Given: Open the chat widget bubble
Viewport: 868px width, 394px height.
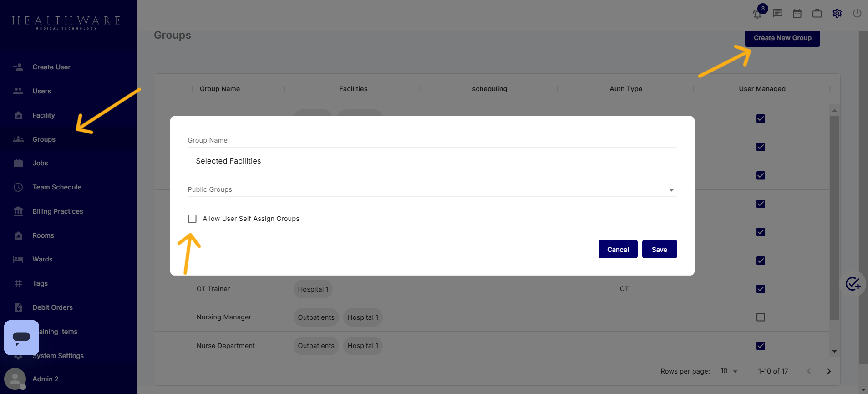Looking at the screenshot, I should [x=21, y=338].
